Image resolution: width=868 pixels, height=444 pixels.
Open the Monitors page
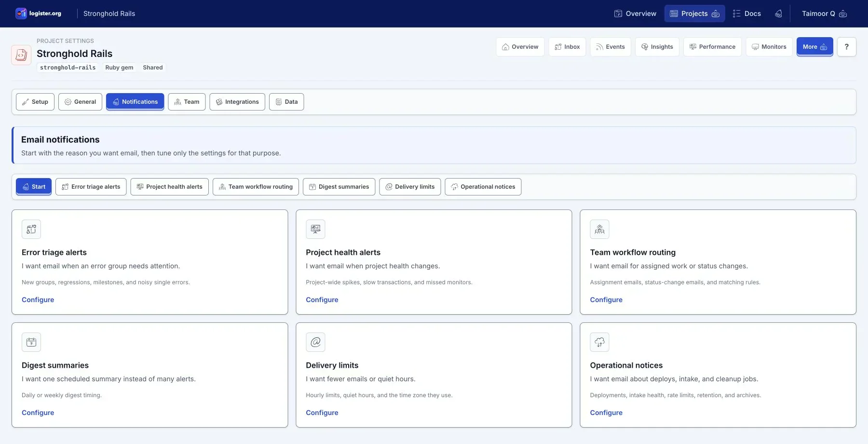pos(769,47)
